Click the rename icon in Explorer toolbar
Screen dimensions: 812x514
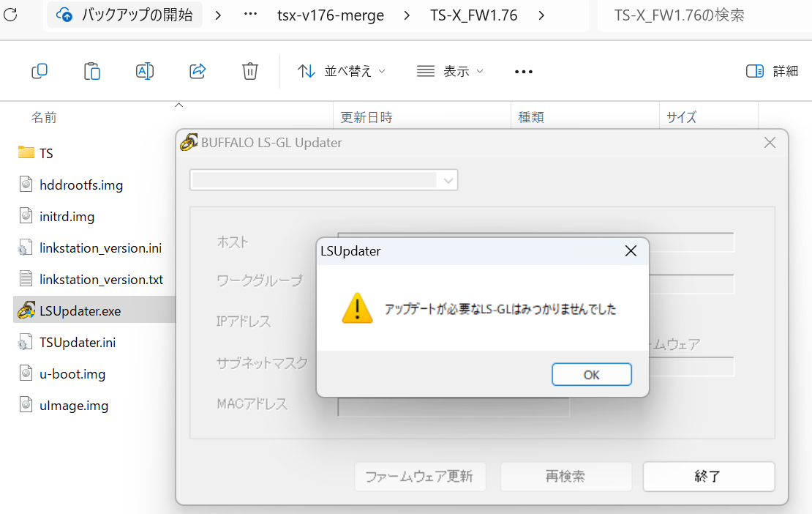tap(145, 71)
